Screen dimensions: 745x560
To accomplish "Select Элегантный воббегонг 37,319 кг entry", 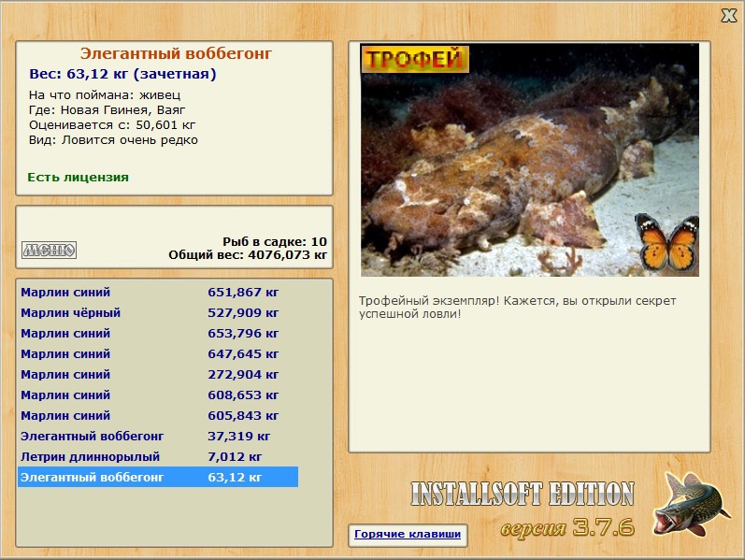I will [x=158, y=436].
